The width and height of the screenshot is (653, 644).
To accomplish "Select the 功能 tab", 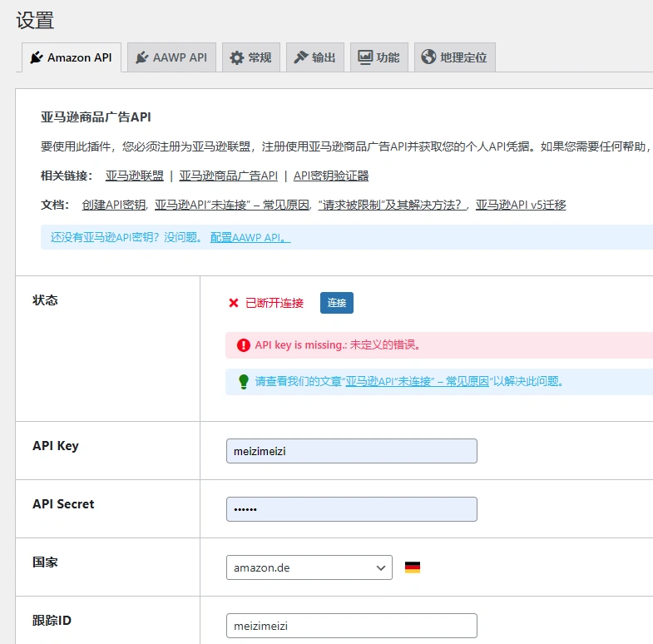I will pos(379,57).
